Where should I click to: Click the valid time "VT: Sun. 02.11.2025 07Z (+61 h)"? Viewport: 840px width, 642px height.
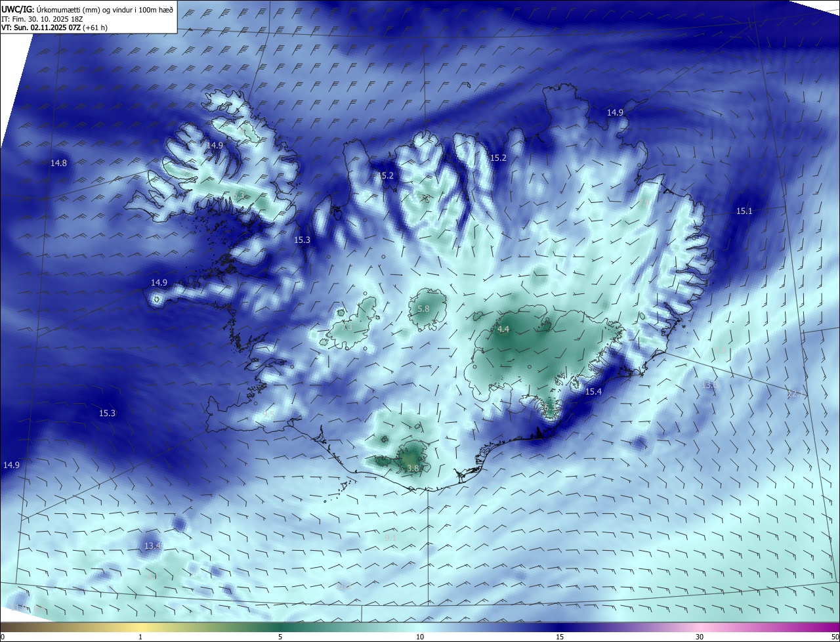(54, 28)
